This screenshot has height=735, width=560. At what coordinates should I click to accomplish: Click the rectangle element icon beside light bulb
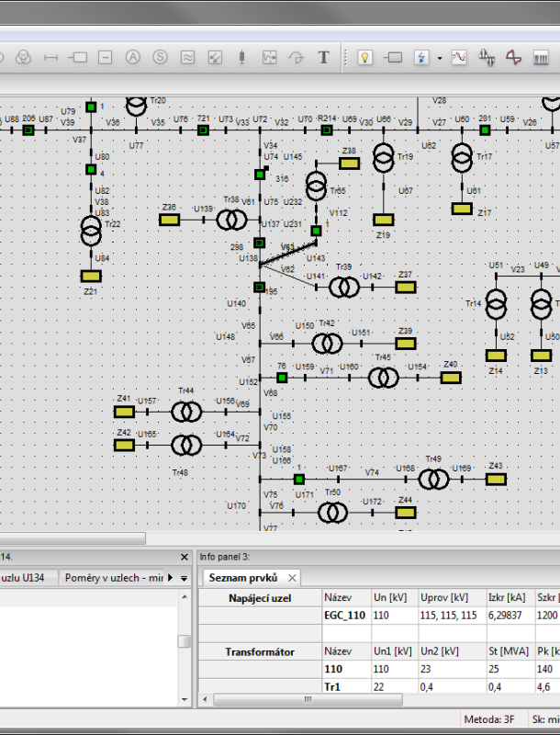(x=393, y=58)
